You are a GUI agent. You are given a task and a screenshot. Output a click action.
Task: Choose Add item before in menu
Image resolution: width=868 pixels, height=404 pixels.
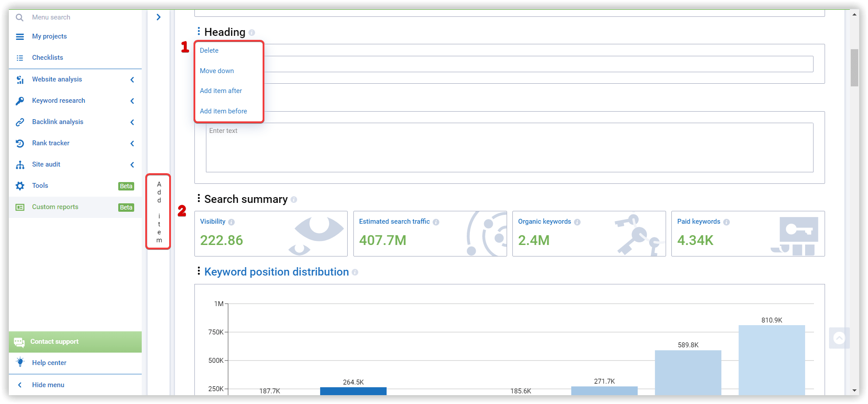pos(223,111)
